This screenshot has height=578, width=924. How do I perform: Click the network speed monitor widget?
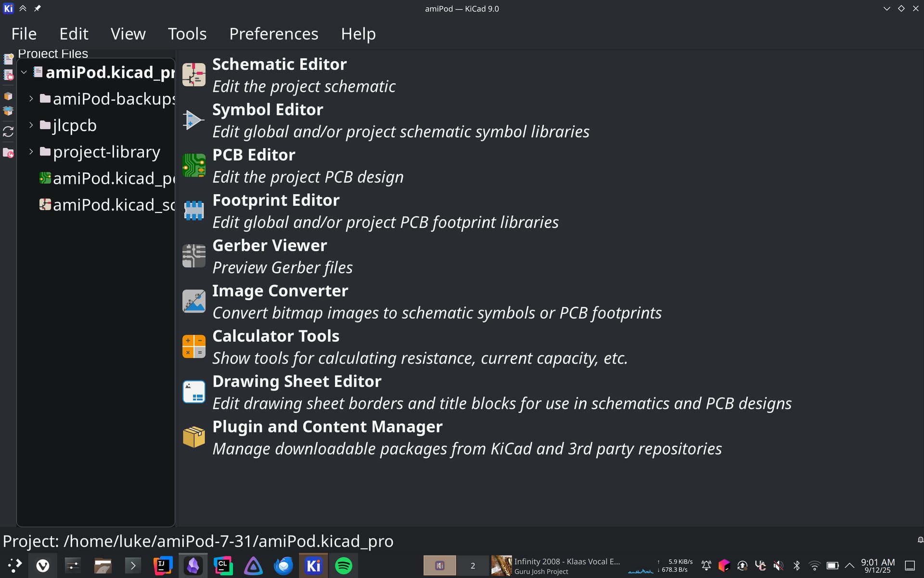coord(660,565)
